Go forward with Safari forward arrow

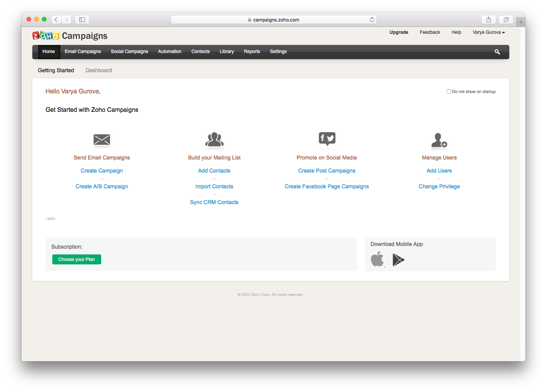point(67,20)
